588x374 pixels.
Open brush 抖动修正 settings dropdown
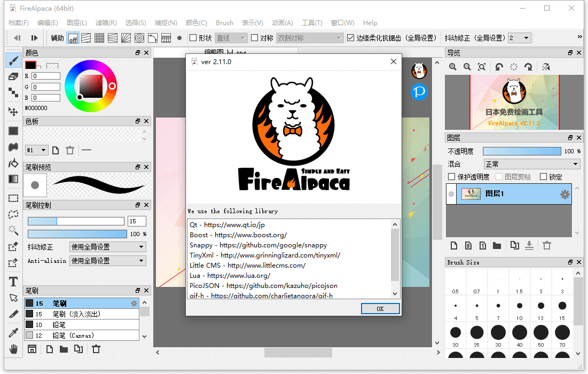pyautogui.click(x=108, y=247)
